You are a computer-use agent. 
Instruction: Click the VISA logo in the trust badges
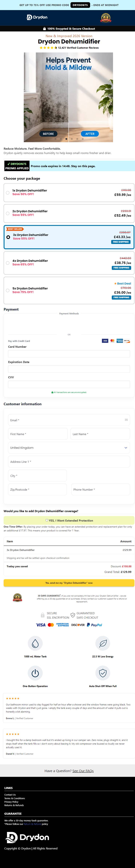[41, 625]
